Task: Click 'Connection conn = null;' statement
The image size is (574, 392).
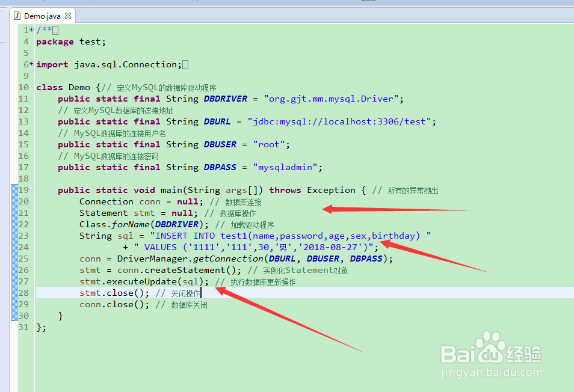Action: click(141, 201)
